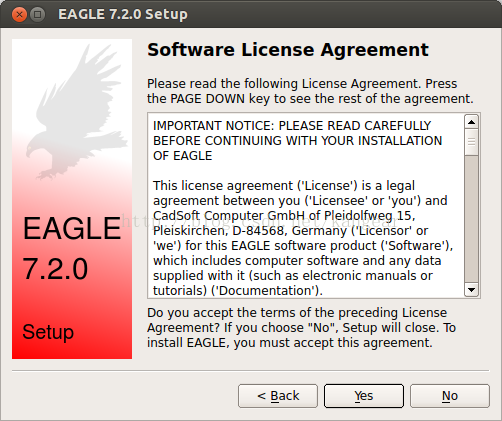Click the IMPORTANT NOTICE paragraph in the license box
The width and height of the screenshot is (502, 421).
pyautogui.click(x=297, y=141)
